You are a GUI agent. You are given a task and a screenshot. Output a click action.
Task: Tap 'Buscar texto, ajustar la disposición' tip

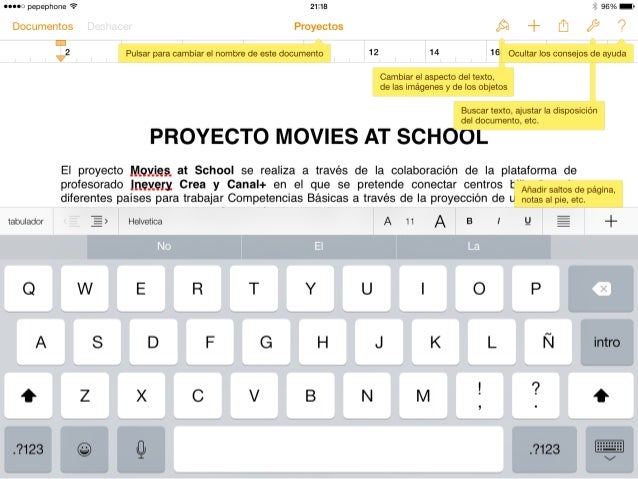pos(529,115)
